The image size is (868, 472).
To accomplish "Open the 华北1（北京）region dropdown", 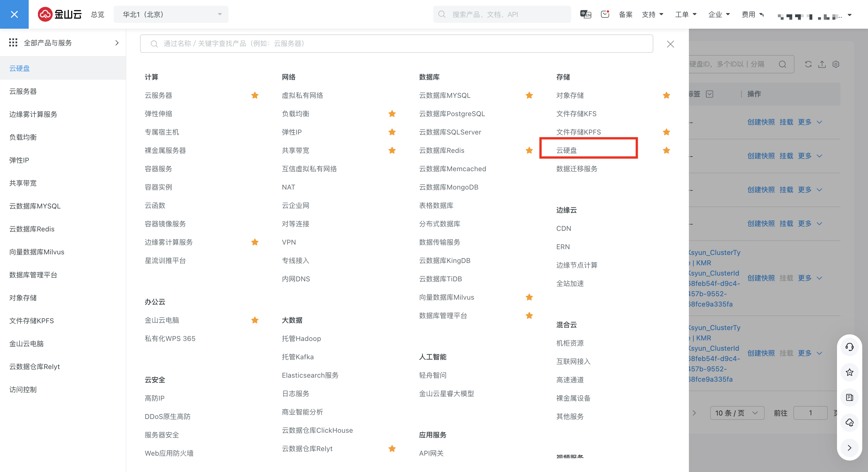I will (x=171, y=14).
